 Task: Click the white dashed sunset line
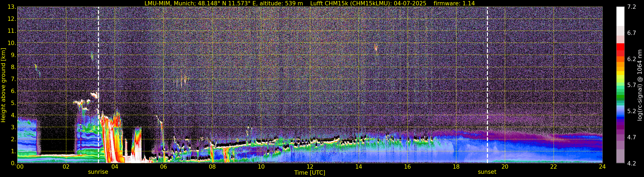click(x=487, y=85)
